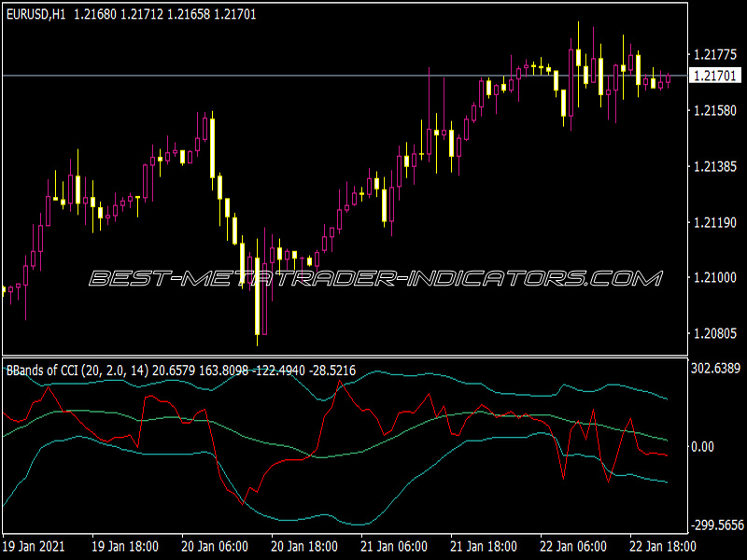Screen dimensions: 747x560
Task: Click the 1.21775 price axis label
Action: coord(715,55)
